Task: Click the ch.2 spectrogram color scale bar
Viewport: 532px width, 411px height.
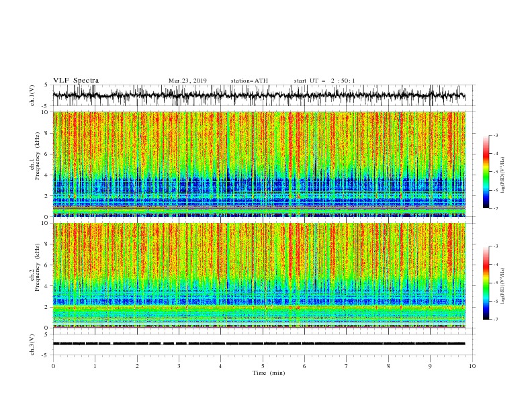Action: [x=486, y=283]
